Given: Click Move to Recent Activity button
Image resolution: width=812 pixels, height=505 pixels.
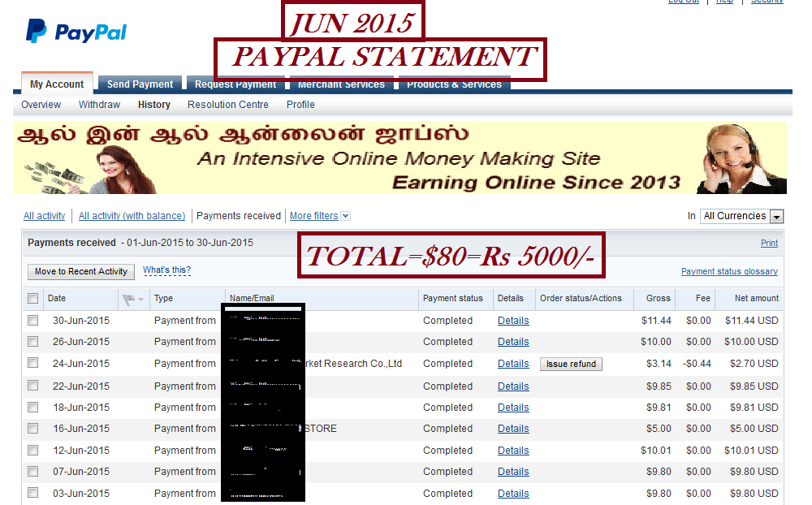Looking at the screenshot, I should [80, 271].
